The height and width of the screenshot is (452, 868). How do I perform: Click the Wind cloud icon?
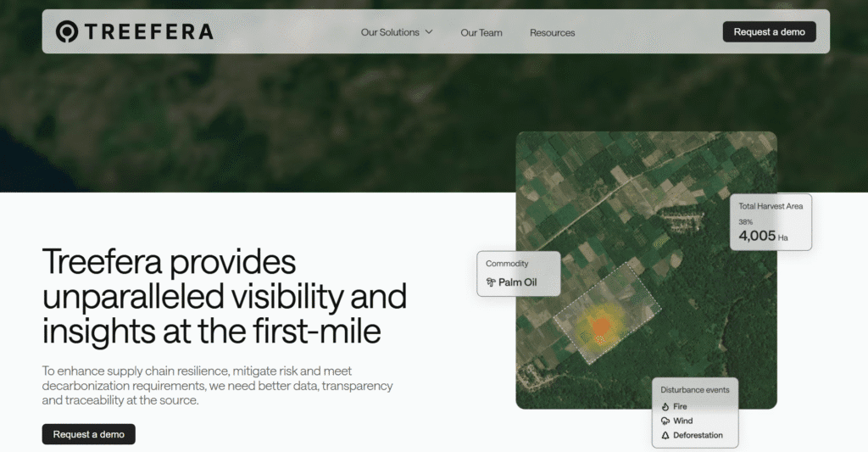pos(665,421)
